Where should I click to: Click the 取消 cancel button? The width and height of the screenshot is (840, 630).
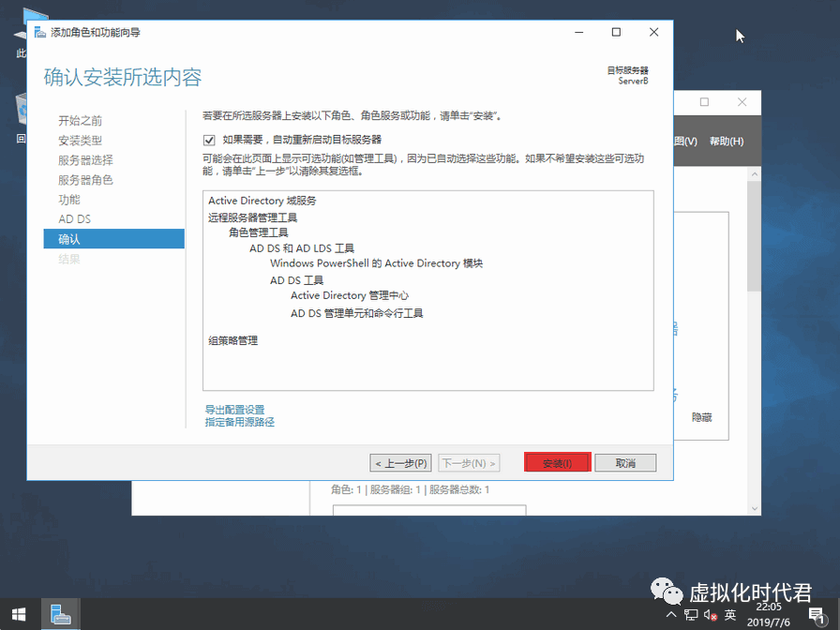tap(625, 463)
